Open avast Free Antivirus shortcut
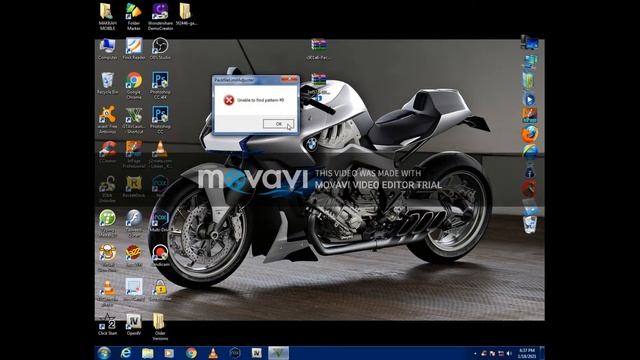Viewport: 640px width, 360px height. (x=107, y=120)
